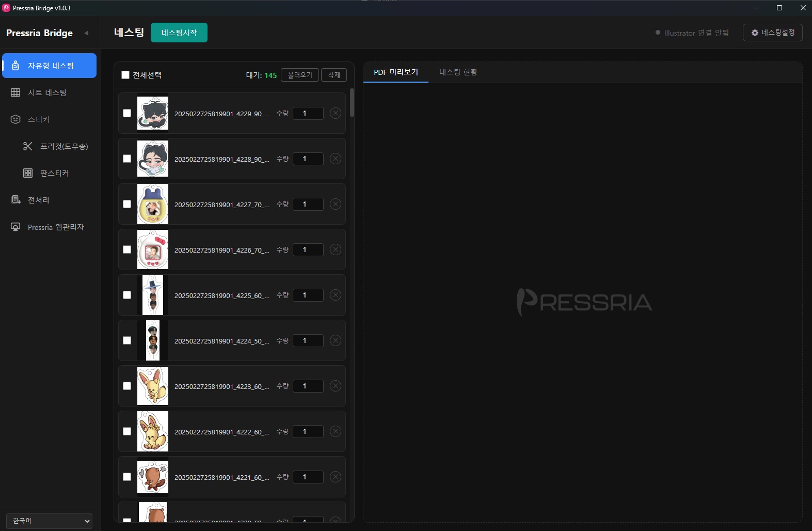Click file name 2025022725819901_4224_50_...
812x531 pixels.
click(x=222, y=341)
